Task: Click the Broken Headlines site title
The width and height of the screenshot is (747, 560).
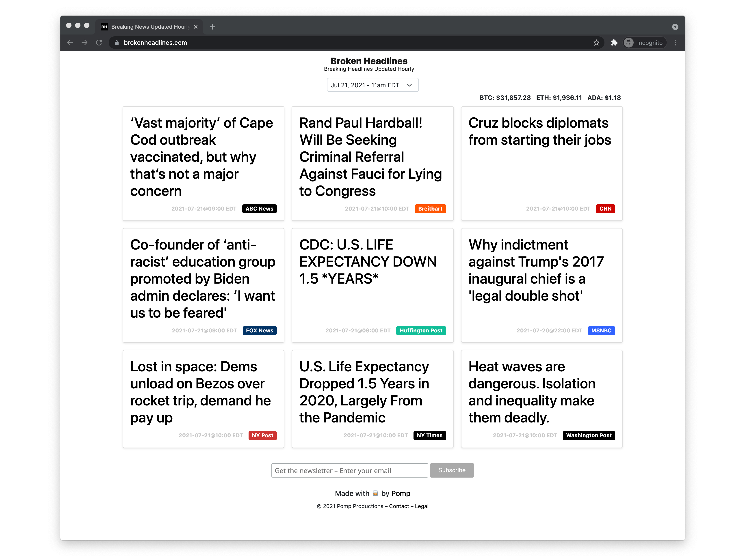Action: (x=369, y=61)
